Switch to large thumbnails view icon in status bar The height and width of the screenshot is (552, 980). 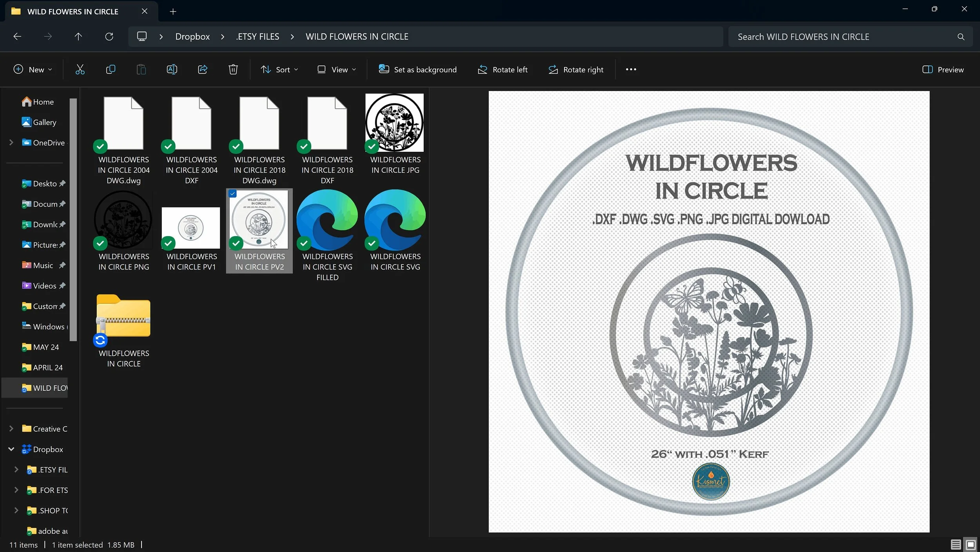point(971,545)
